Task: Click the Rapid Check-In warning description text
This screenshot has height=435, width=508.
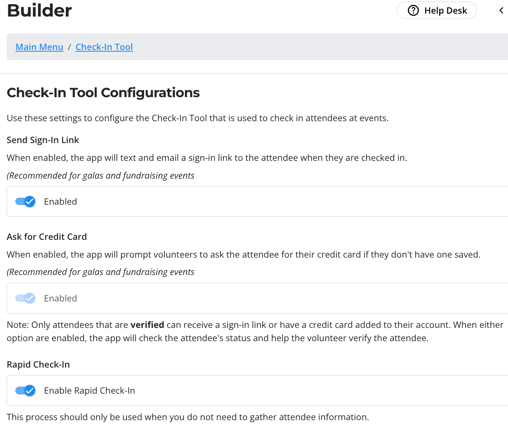Action: [188, 417]
